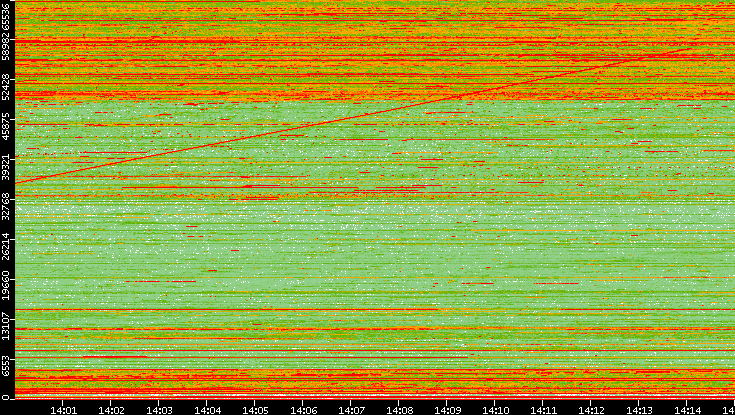
Task: Click the 14:01 time axis label
Action: tap(63, 410)
